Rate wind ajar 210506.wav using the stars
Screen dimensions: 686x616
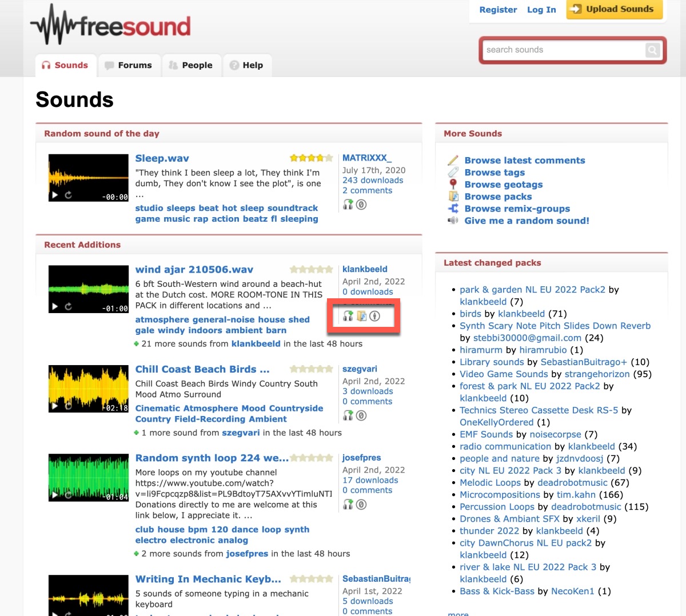pyautogui.click(x=311, y=269)
